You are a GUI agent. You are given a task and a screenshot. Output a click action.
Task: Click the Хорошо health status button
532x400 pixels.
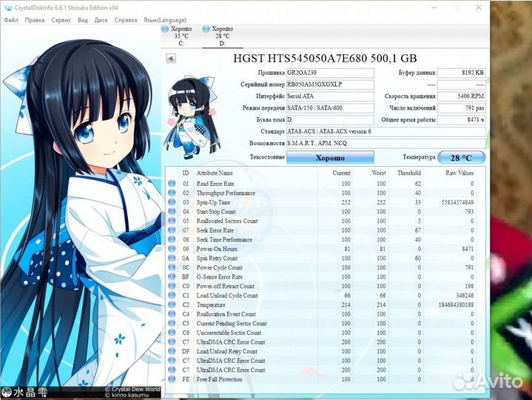pos(330,158)
